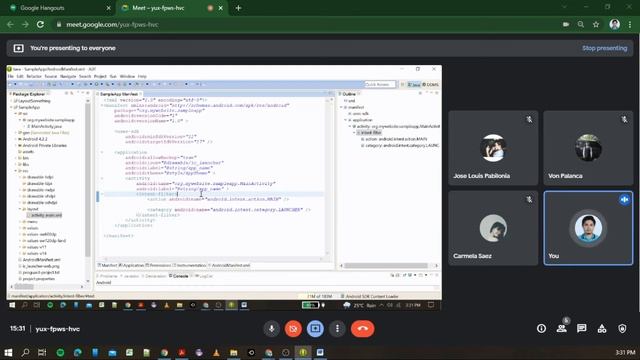
Task: Open Chrome's three-dot menu
Action: 631,24
